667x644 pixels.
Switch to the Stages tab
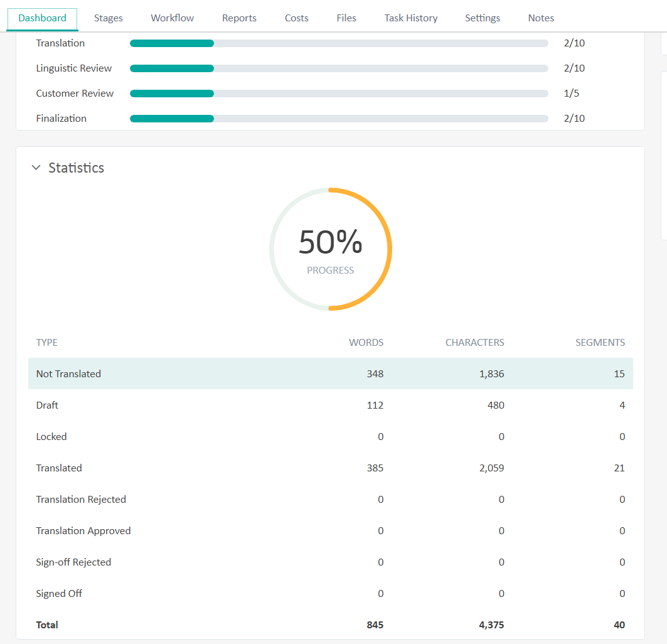(x=108, y=18)
